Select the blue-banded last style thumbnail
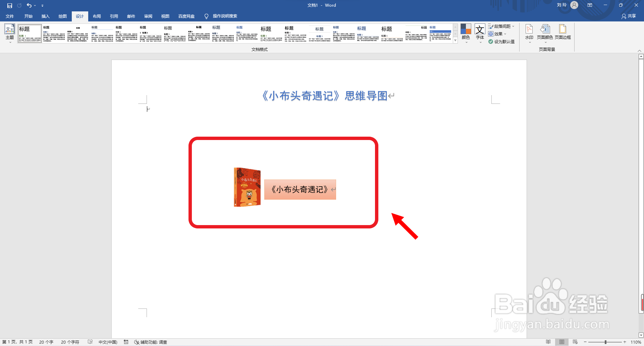This screenshot has height=346, width=644. pos(440,33)
